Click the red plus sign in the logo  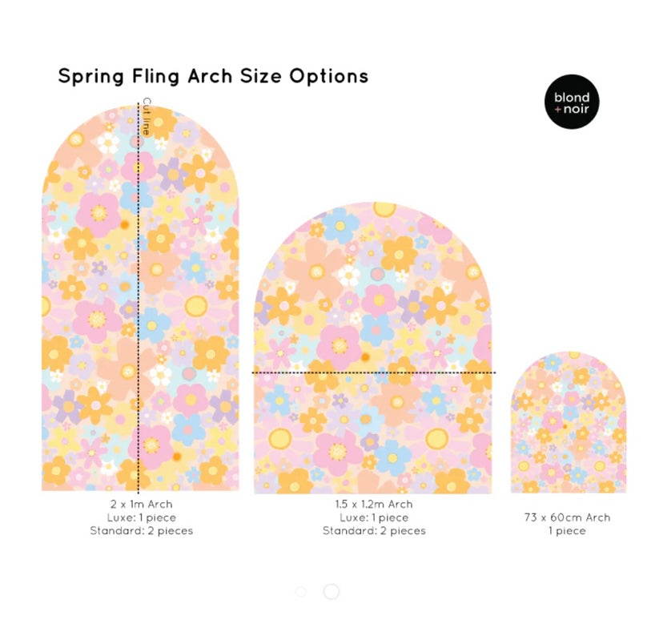558,108
